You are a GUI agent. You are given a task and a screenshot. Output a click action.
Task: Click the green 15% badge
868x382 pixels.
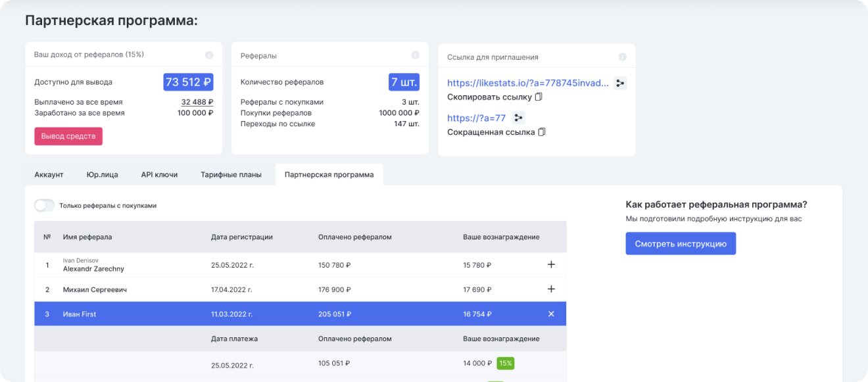(x=505, y=364)
